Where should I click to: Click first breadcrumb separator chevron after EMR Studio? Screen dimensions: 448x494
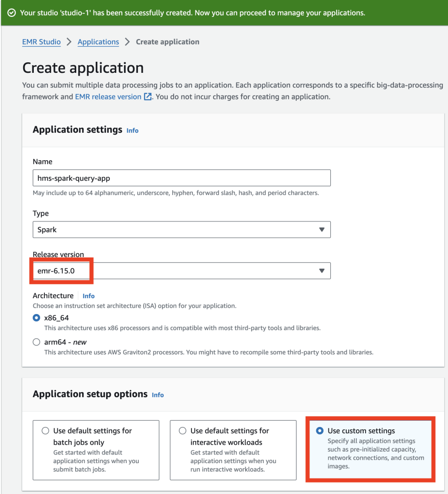tap(69, 42)
